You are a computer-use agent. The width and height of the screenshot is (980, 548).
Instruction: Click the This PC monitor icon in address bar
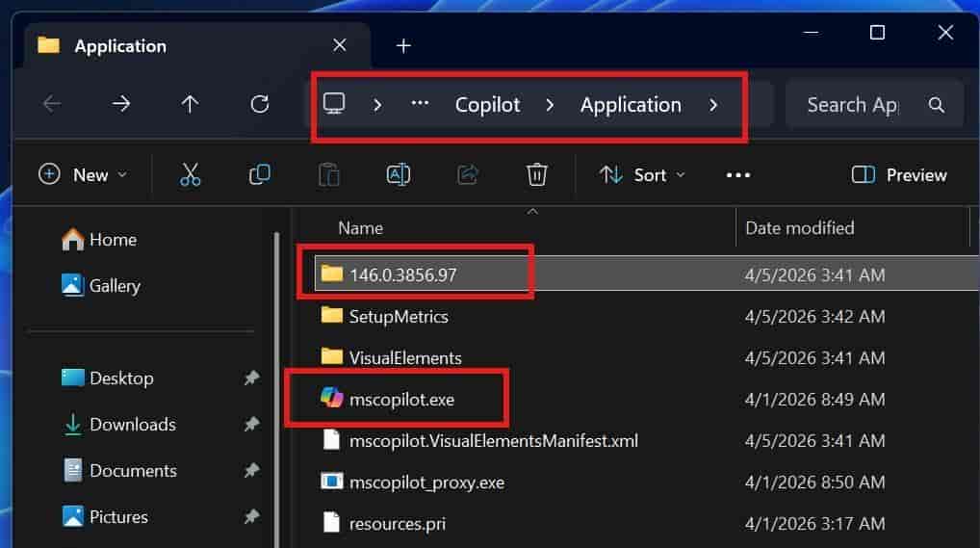coord(334,104)
